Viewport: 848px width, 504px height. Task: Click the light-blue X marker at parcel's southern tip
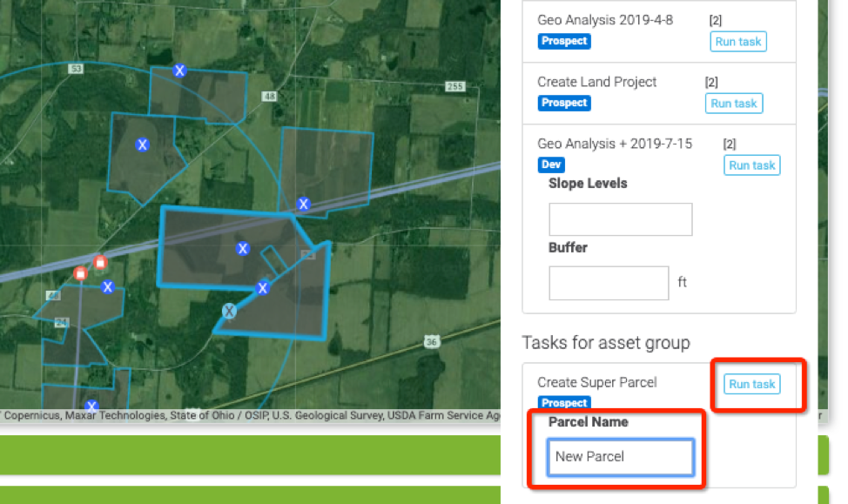[229, 311]
